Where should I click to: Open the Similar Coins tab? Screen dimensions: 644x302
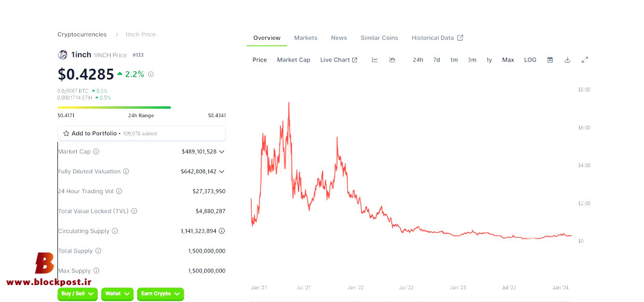[379, 38]
